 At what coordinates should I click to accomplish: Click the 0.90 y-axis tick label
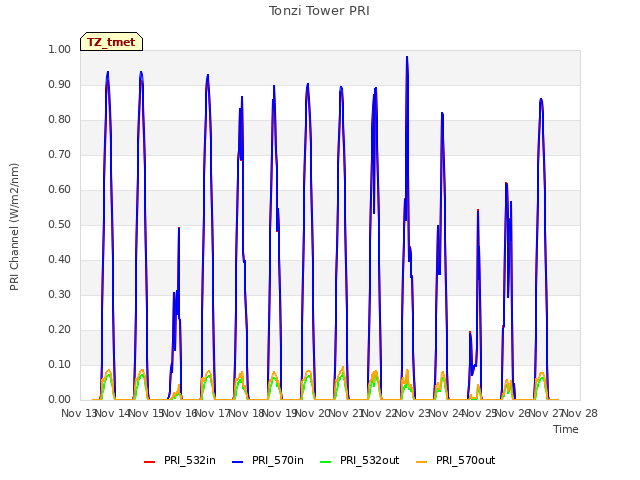59,84
